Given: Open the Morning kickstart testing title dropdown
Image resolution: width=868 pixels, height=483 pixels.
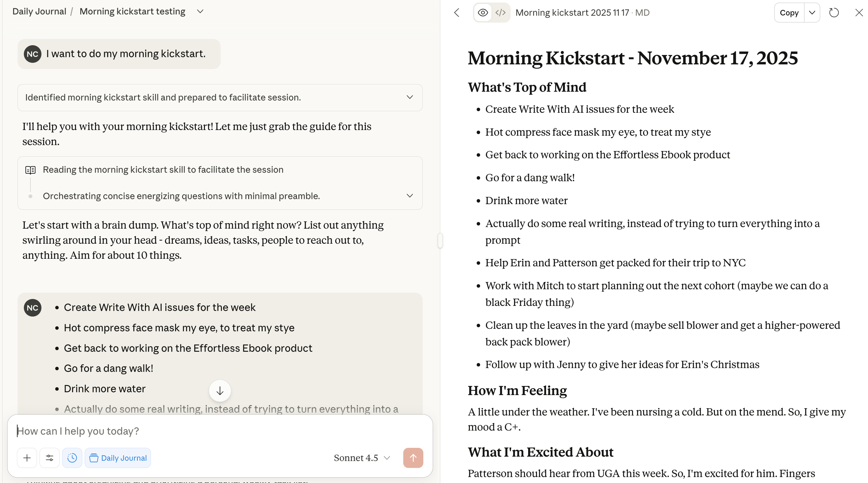Looking at the screenshot, I should coord(200,12).
